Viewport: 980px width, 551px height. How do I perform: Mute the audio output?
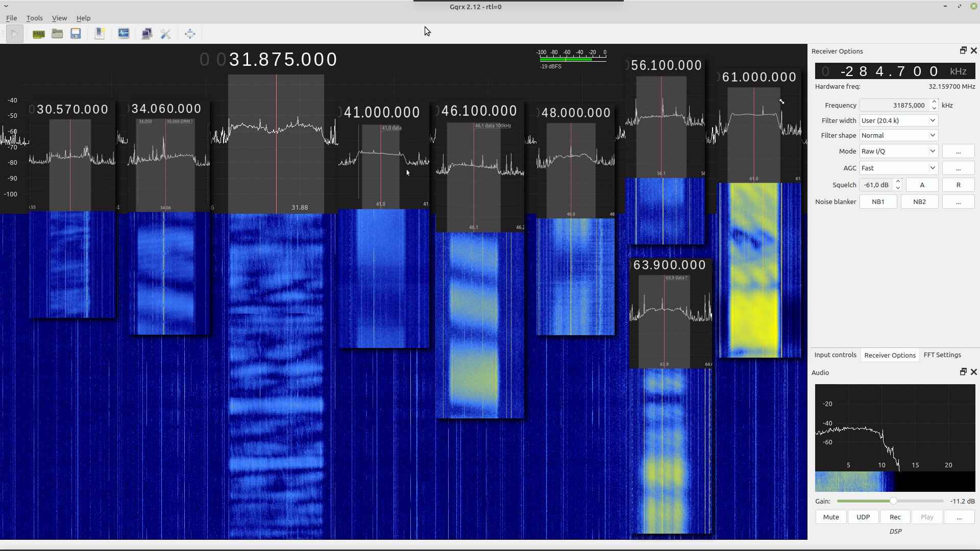click(x=830, y=517)
